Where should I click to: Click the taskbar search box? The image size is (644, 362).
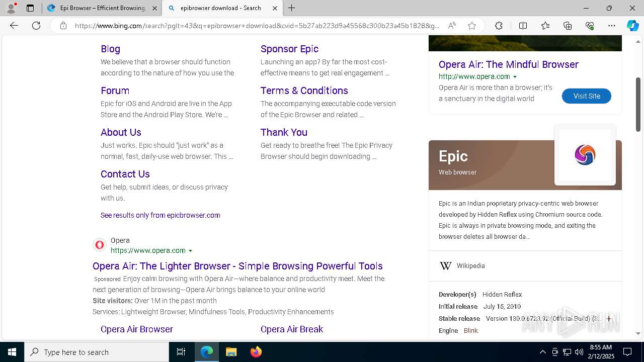(x=97, y=352)
